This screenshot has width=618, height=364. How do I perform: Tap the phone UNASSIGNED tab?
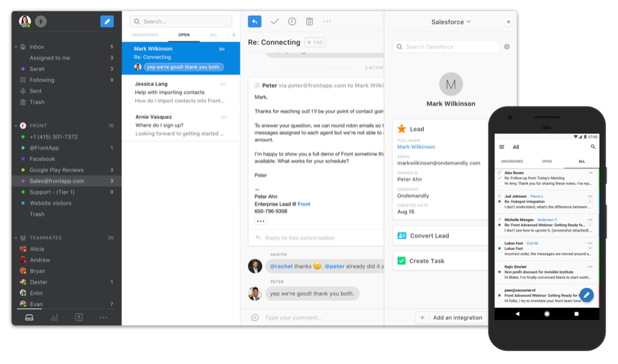[x=512, y=162]
